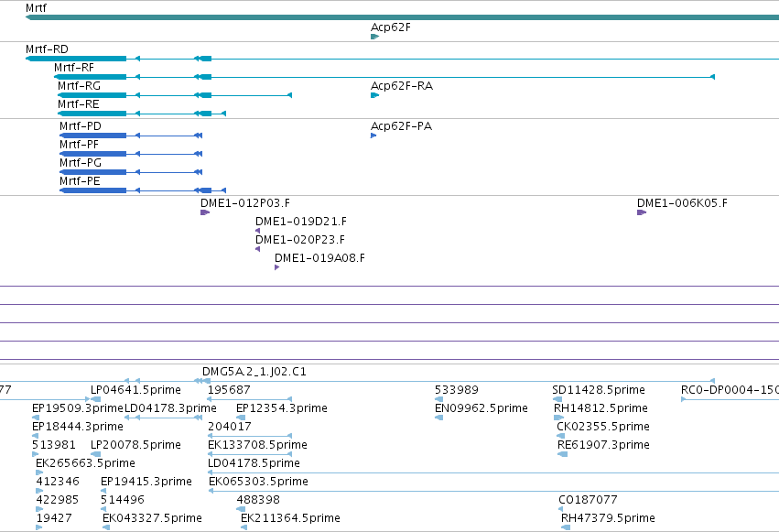
Task: Click the RH47379.5prime EST label
Action: pos(608,518)
